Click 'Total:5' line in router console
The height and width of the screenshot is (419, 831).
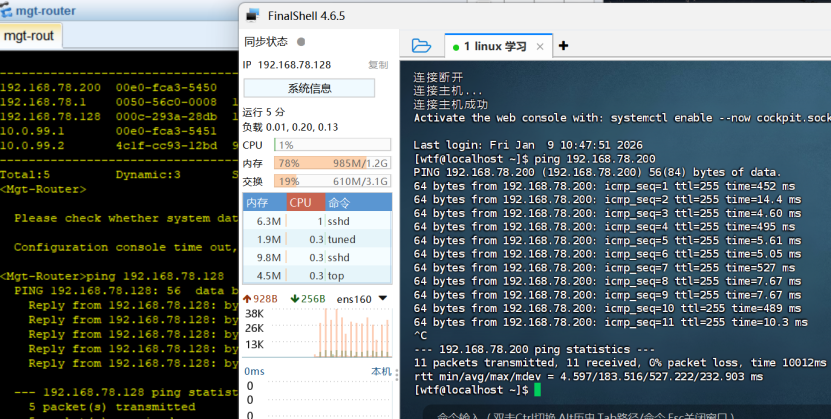click(25, 174)
